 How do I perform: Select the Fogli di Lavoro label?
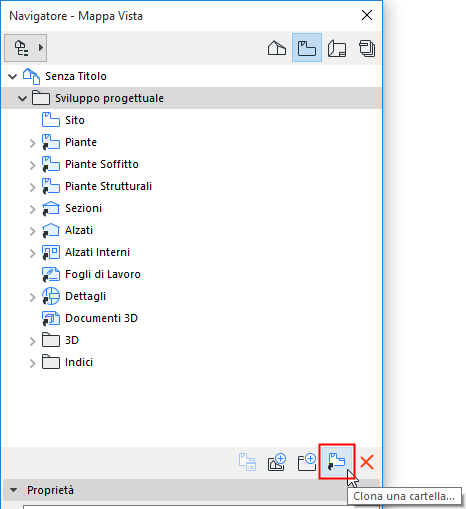pyautogui.click(x=103, y=274)
